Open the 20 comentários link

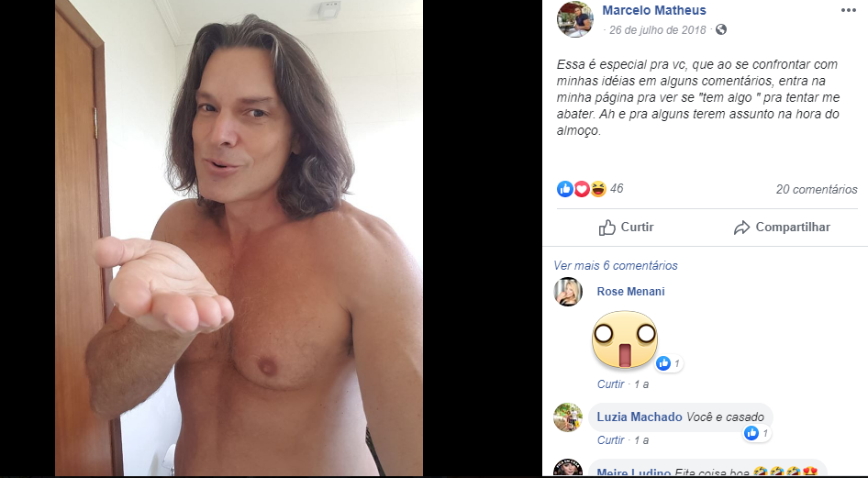click(x=817, y=189)
